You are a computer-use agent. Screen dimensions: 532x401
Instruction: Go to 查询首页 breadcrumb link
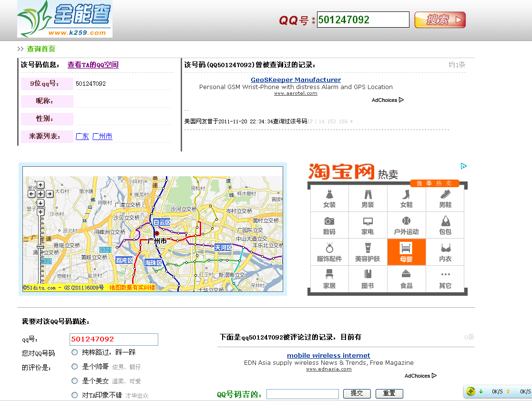point(41,49)
